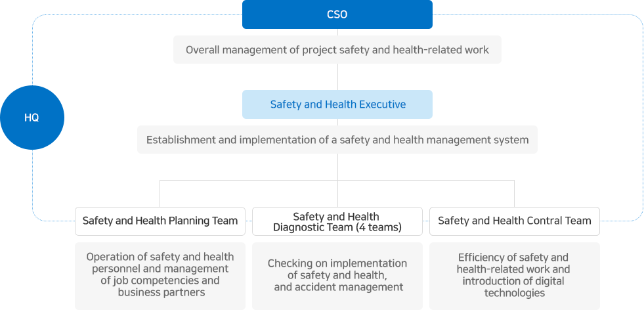Open the Safety and Health Planning Team box
This screenshot has width=644, height=310.
click(x=160, y=221)
